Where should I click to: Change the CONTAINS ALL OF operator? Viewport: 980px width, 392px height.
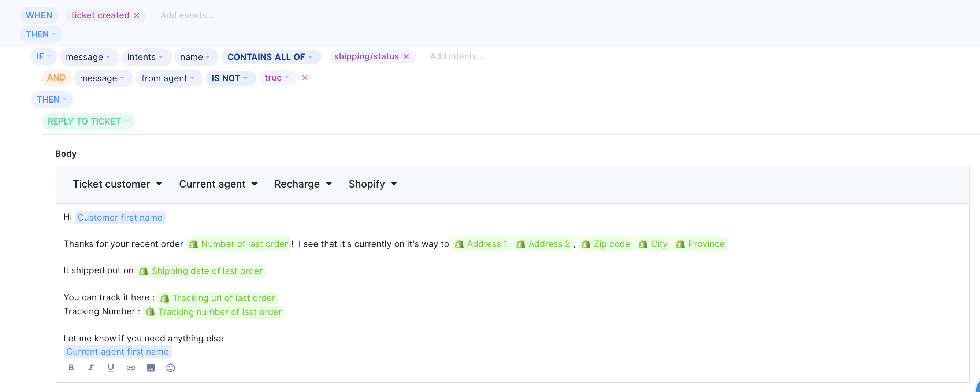pyautogui.click(x=271, y=57)
